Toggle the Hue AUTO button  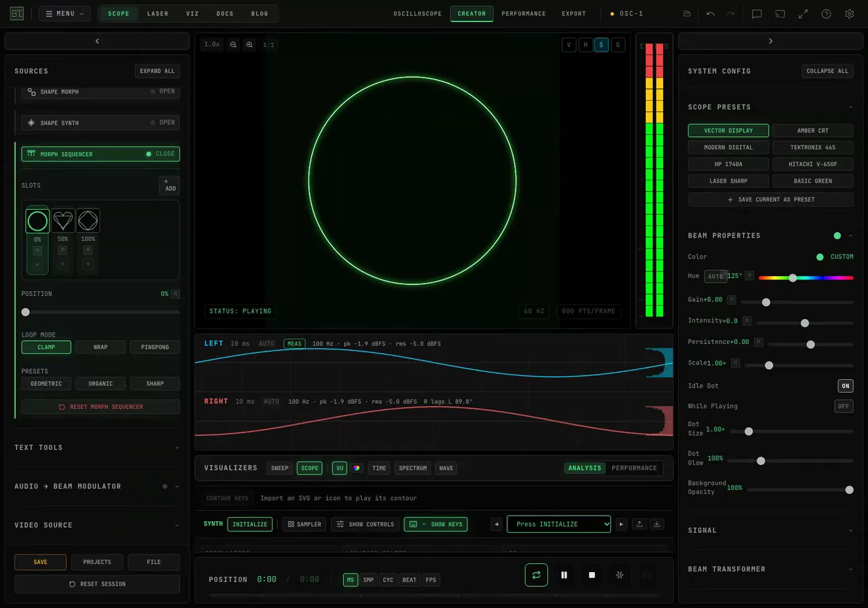coord(715,277)
